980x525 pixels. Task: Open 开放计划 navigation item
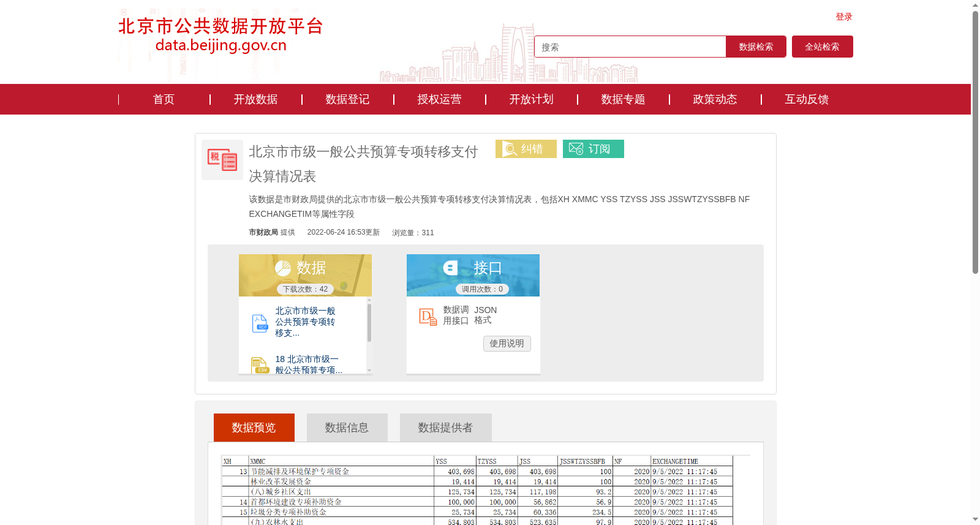[x=531, y=99]
